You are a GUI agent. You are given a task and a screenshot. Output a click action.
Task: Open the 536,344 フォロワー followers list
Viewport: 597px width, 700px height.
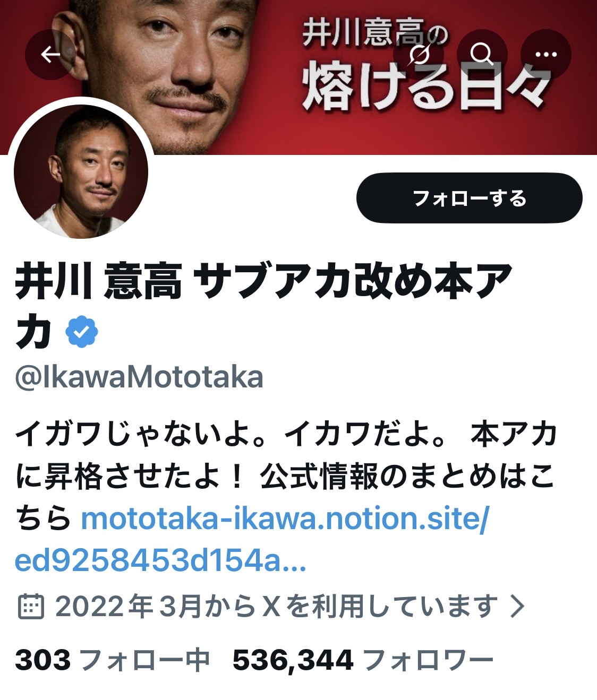[x=363, y=660]
